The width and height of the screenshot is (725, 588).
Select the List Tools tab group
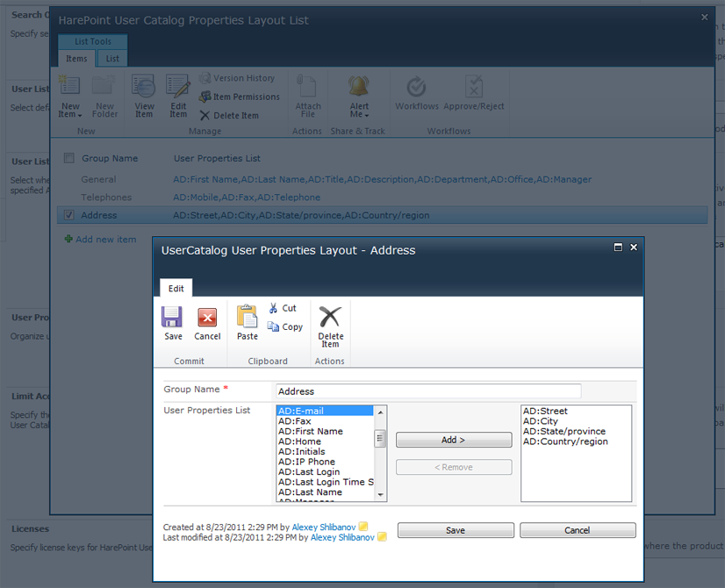(x=93, y=41)
